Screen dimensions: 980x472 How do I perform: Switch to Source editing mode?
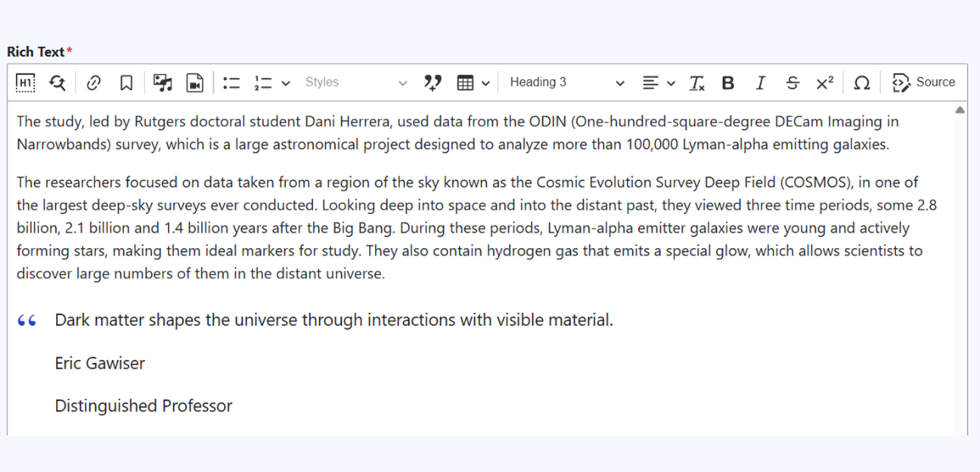click(923, 82)
